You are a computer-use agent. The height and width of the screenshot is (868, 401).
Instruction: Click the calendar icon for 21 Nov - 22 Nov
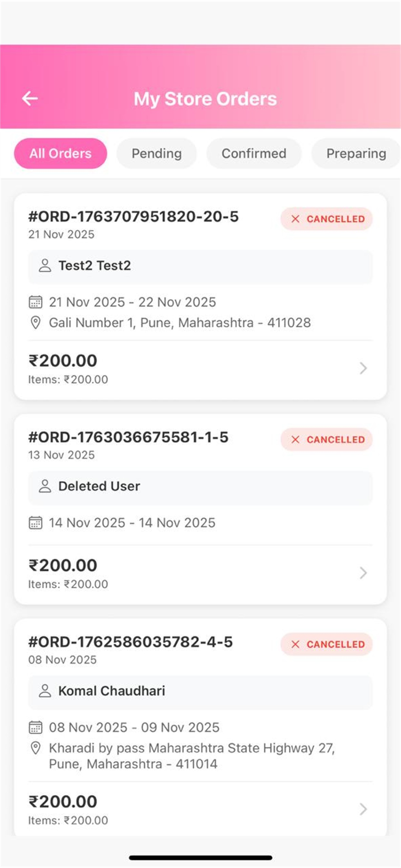(x=36, y=302)
